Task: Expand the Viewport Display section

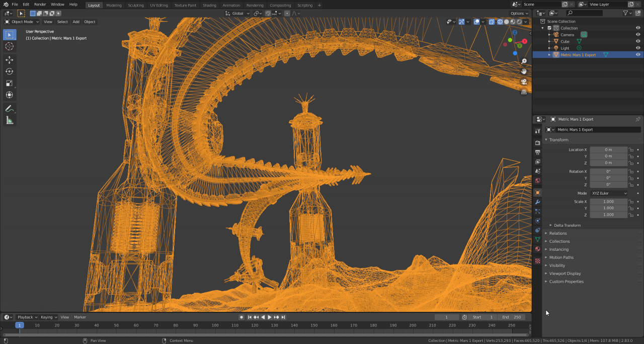Action: click(x=565, y=274)
